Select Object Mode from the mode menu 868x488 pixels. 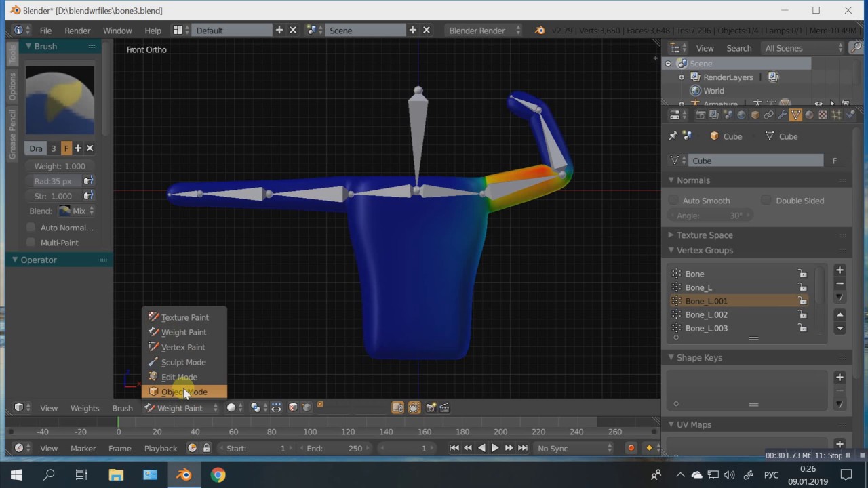click(x=184, y=392)
